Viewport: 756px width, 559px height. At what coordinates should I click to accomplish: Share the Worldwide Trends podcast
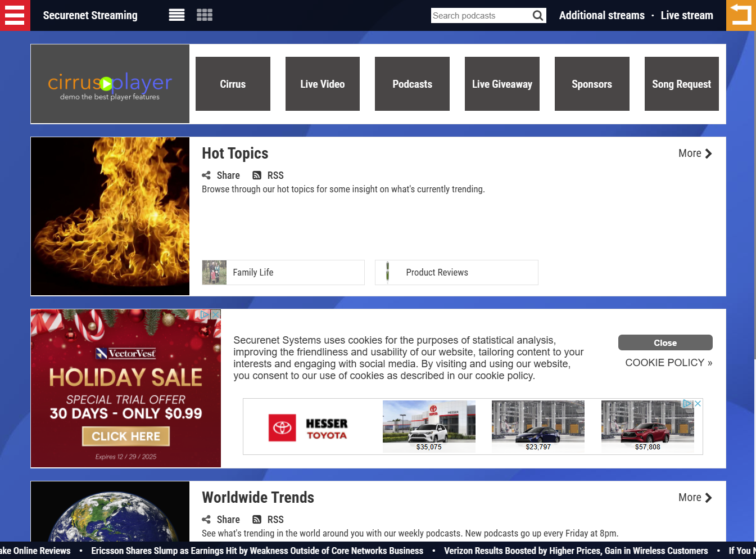[x=221, y=520]
